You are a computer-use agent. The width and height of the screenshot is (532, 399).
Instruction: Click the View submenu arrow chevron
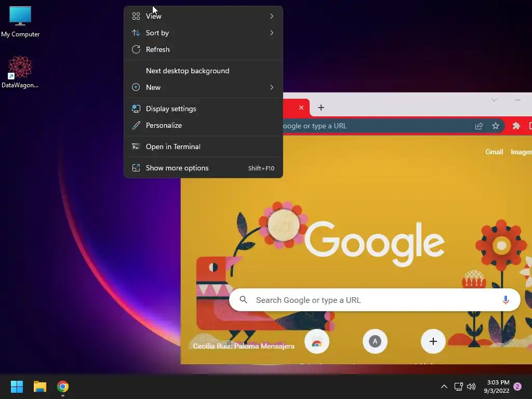pyautogui.click(x=272, y=16)
